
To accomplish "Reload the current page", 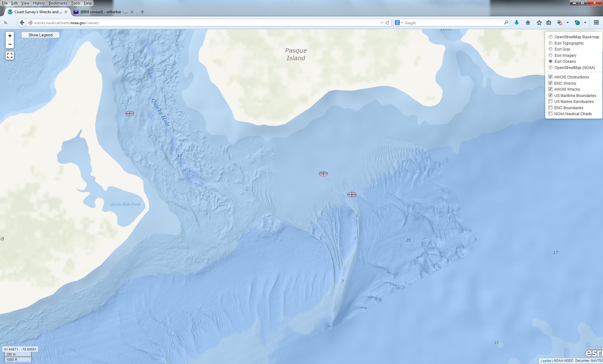I will 388,23.
